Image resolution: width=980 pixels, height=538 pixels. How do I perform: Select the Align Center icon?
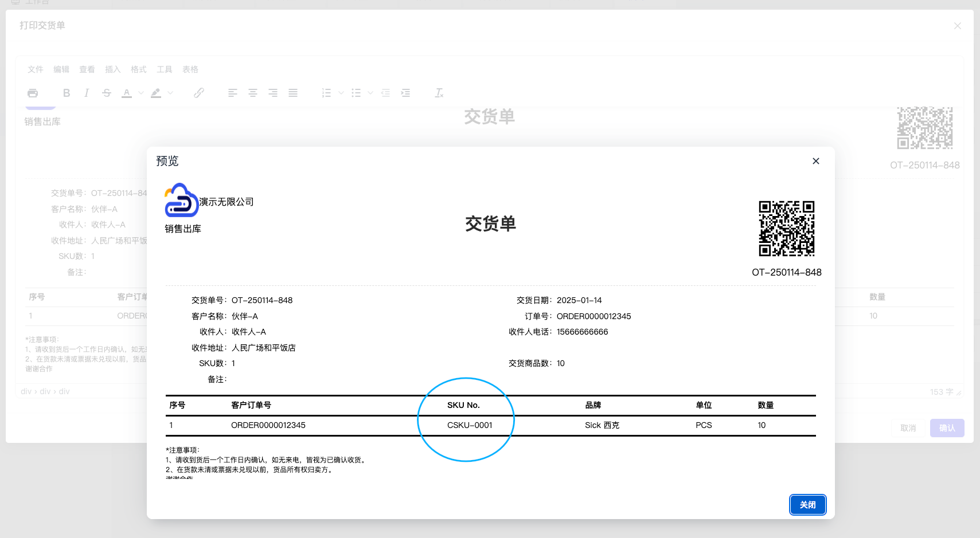tap(252, 93)
